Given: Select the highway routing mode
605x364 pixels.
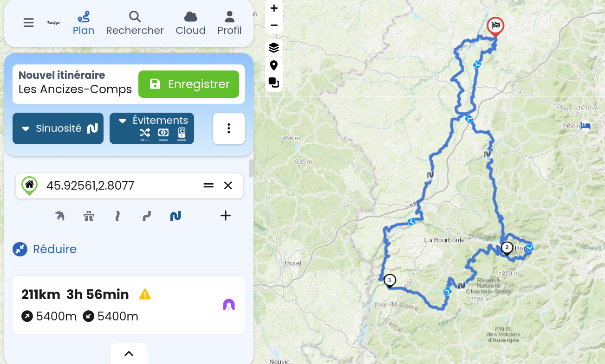Looking at the screenshot, I should 89,216.
